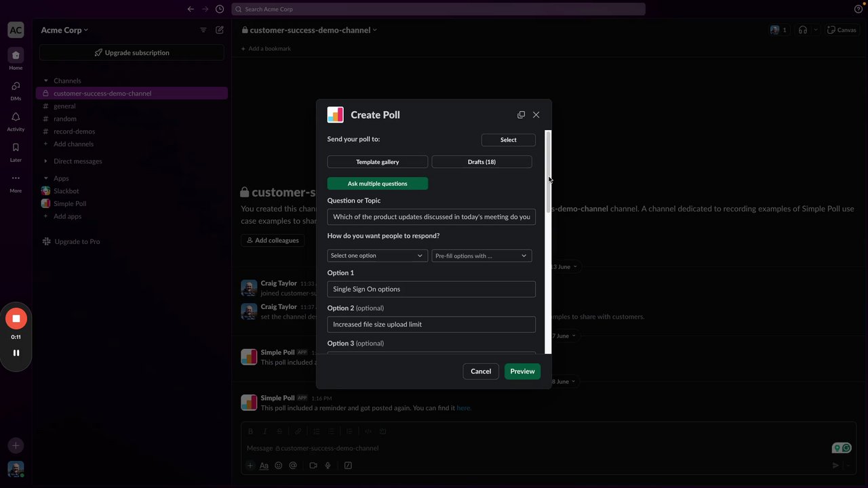Open poll dialog in new window
868x488 pixels.
tap(521, 115)
